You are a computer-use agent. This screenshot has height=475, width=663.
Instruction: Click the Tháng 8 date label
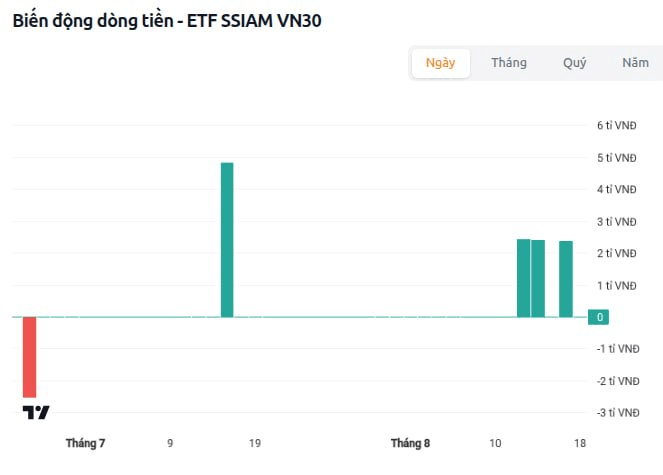[x=410, y=443]
